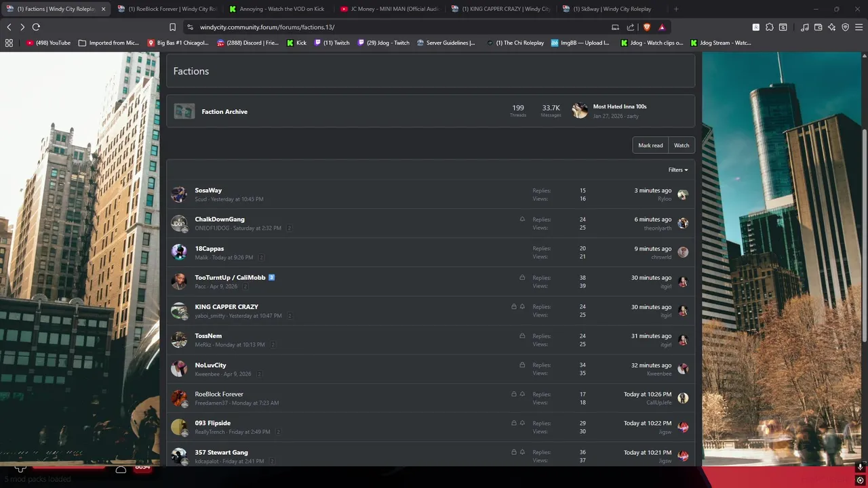Viewport: 868px width, 488px height.
Task: Click the lock icon on TossNem thread
Action: [522, 335]
